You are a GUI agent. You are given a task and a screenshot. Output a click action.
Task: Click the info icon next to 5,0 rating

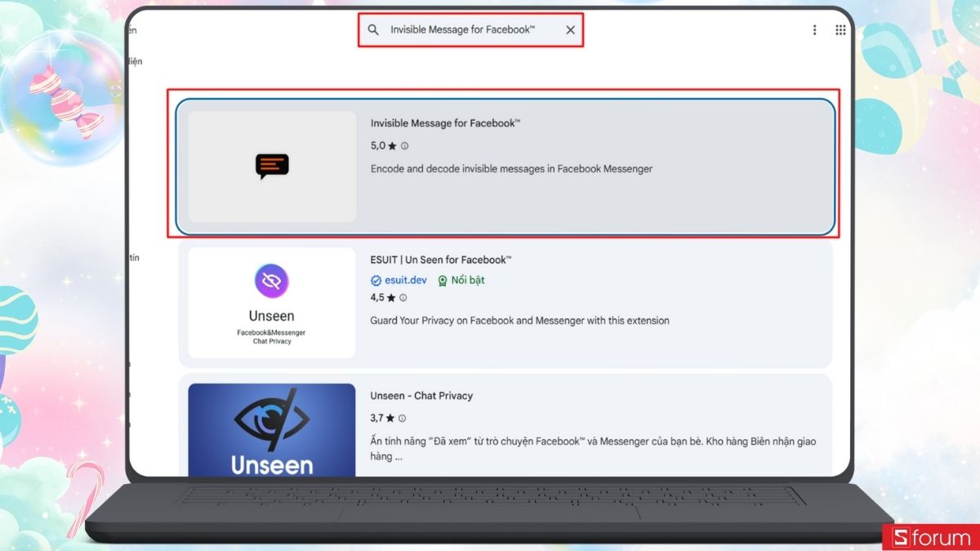click(x=403, y=146)
